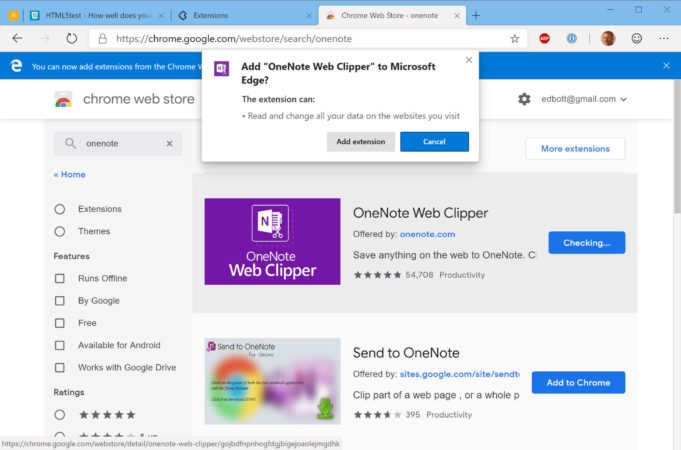Open the blue 1Password extension icon
The width and height of the screenshot is (681, 450).
click(x=572, y=39)
